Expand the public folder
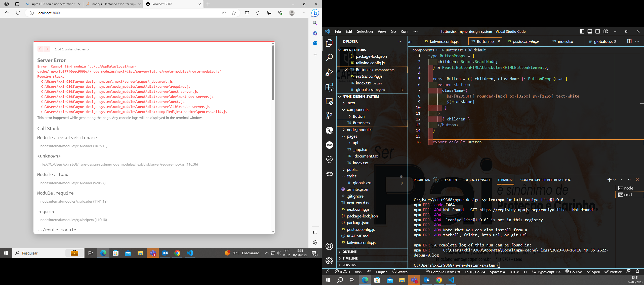This screenshot has height=285, width=644. tap(343, 170)
